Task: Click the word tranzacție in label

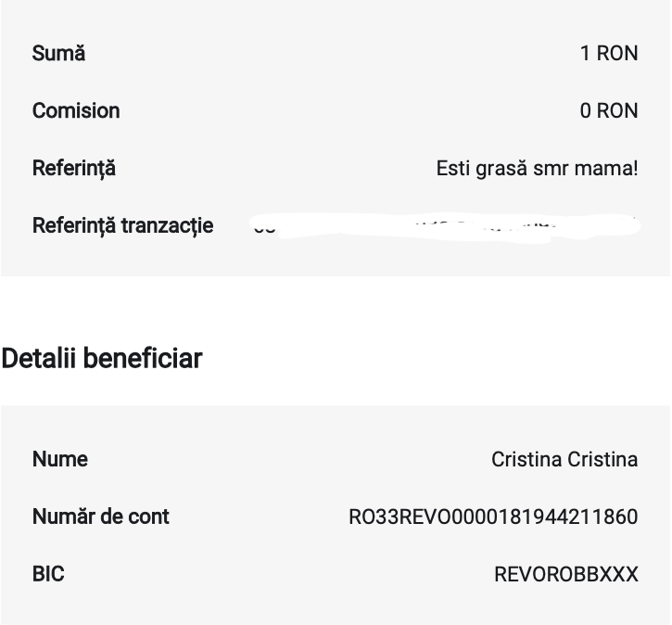Action: pyautogui.click(x=168, y=225)
